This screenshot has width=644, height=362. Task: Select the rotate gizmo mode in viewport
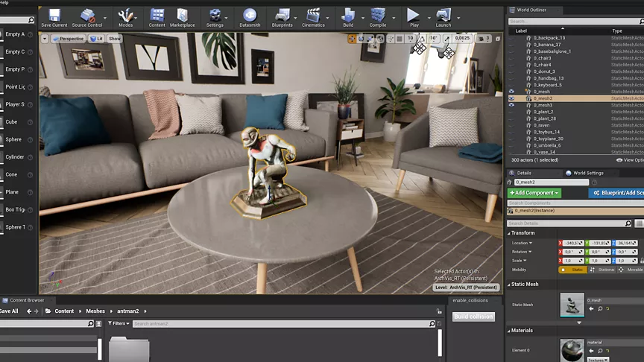(361, 39)
